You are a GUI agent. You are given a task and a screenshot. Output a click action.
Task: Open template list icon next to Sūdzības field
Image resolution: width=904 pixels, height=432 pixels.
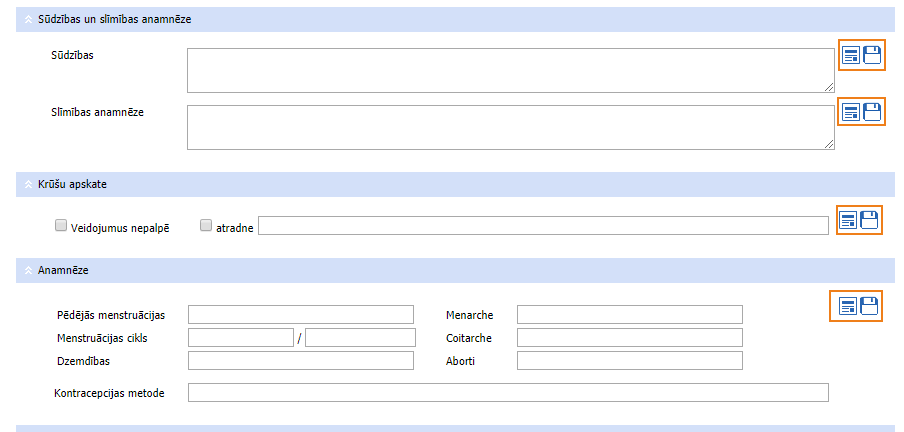tap(851, 55)
